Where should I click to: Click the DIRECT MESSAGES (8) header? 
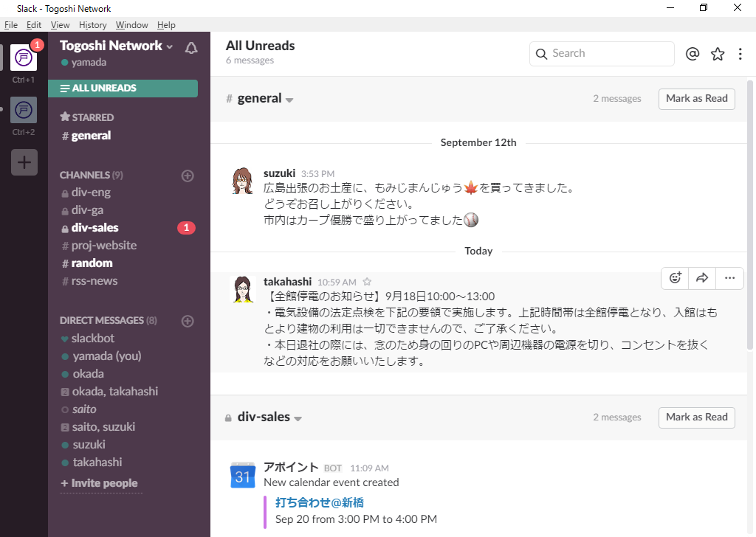click(x=108, y=321)
